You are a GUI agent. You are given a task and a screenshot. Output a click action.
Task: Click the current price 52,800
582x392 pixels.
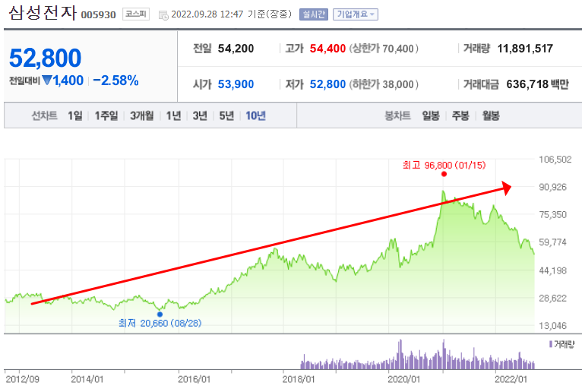45,58
